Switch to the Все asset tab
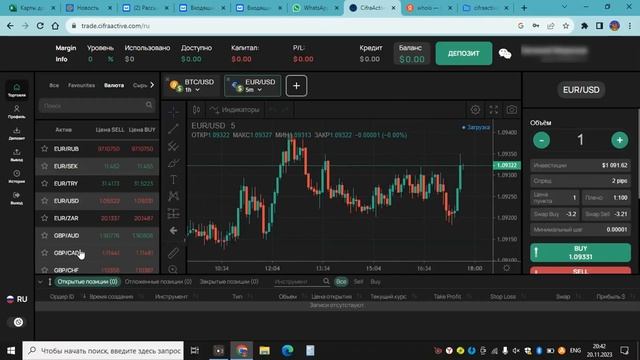The height and width of the screenshot is (360, 640). (54, 85)
